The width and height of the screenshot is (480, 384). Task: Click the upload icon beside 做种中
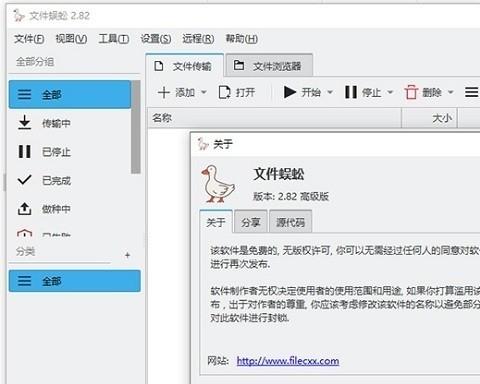24,209
